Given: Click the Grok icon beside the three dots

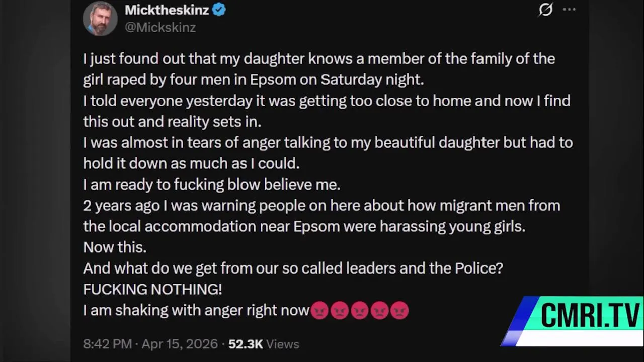Looking at the screenshot, I should 546,10.
